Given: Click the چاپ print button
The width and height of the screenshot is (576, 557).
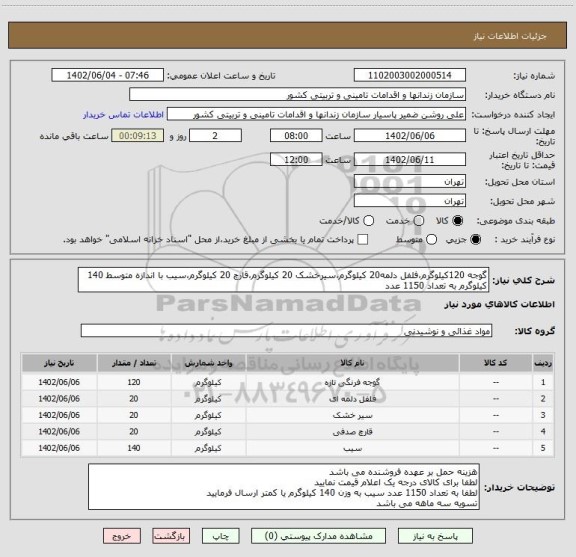Looking at the screenshot, I should (220, 536).
